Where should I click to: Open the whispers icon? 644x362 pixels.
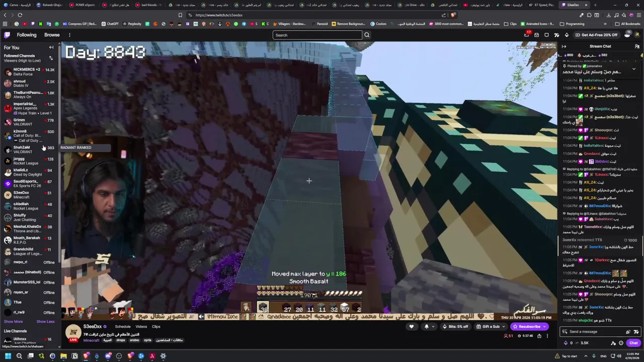(546, 35)
